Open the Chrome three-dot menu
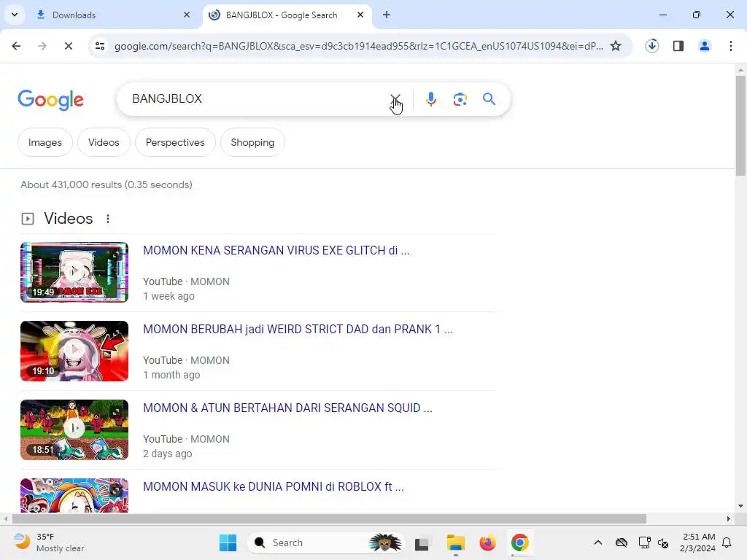Screen dimensions: 747x560 pos(730,46)
